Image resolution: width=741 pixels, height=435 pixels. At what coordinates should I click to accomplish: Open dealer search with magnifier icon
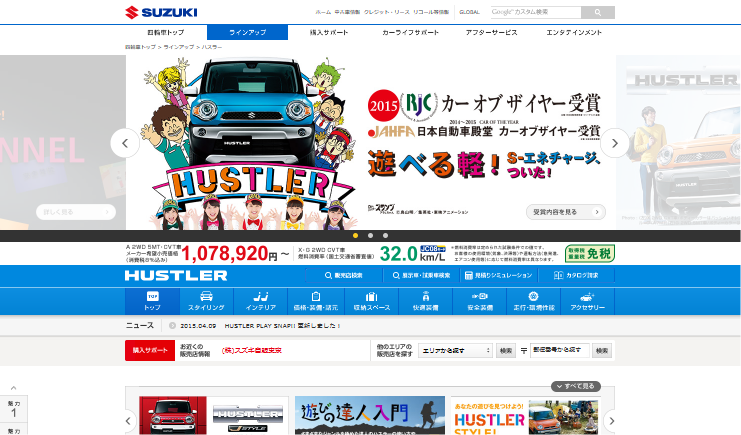click(x=344, y=275)
